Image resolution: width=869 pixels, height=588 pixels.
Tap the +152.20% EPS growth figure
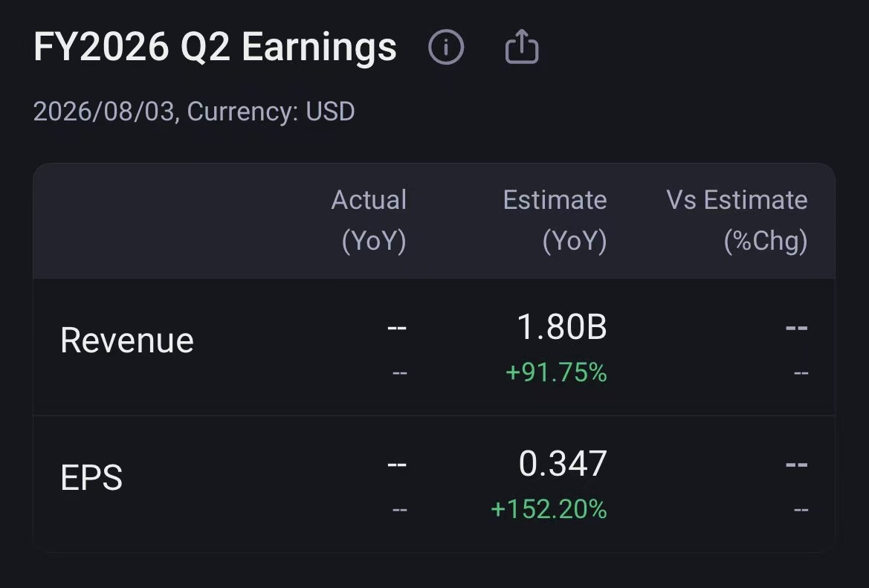click(x=549, y=509)
